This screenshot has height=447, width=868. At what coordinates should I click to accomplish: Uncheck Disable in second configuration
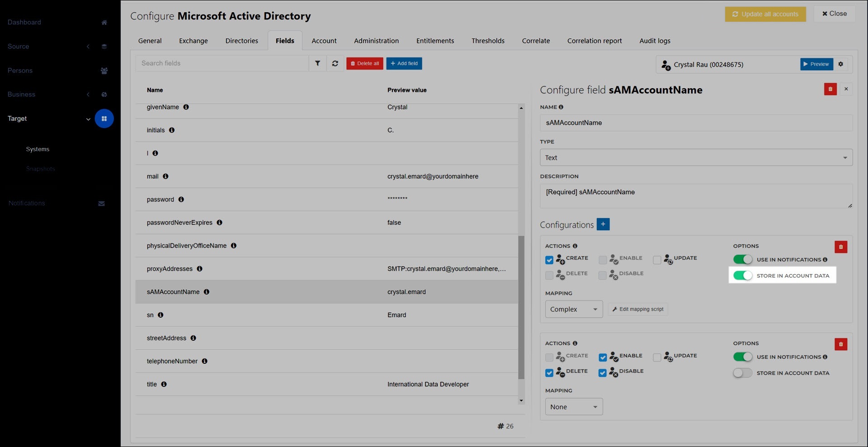[602, 373]
